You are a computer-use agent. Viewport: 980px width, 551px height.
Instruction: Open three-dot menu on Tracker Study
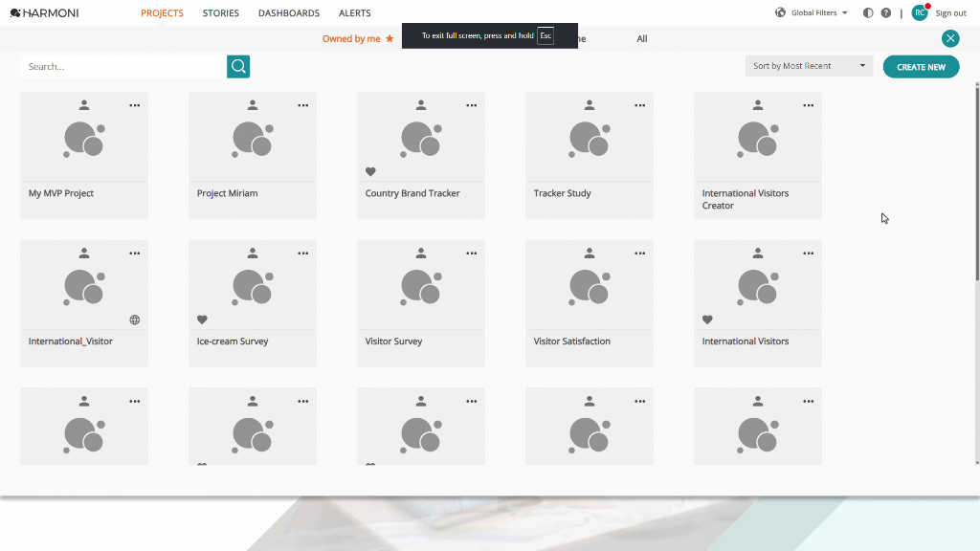click(x=639, y=105)
